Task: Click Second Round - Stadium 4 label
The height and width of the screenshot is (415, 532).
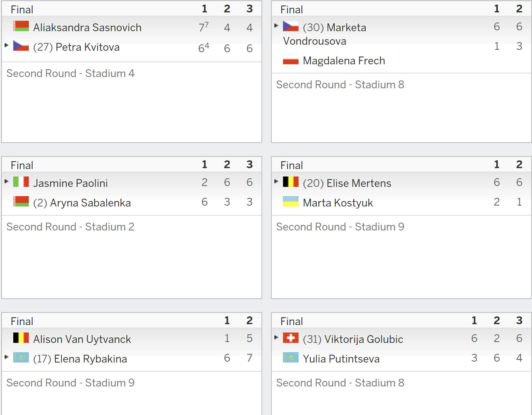Action: (71, 73)
